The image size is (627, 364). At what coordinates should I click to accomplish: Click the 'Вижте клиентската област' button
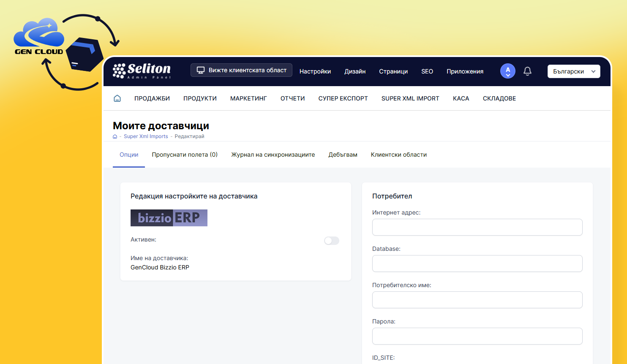coord(241,70)
